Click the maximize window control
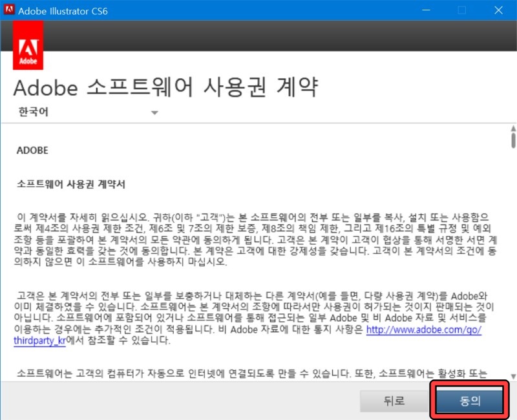 click(x=461, y=10)
